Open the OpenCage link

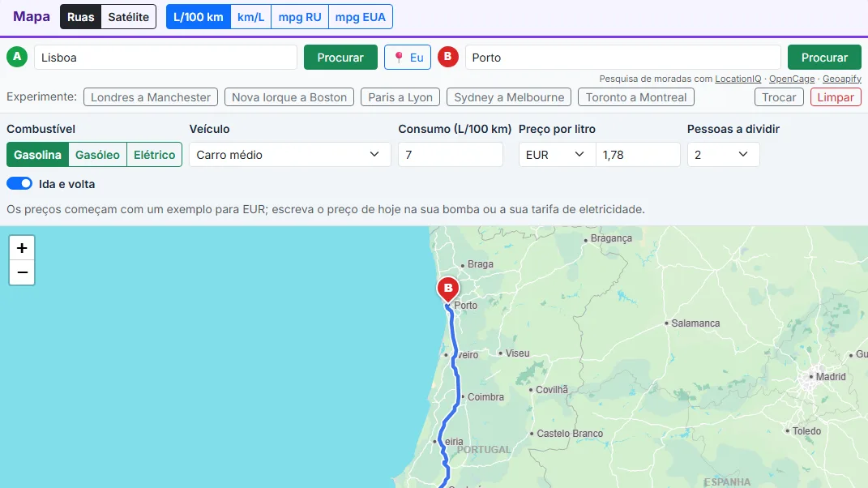(792, 79)
